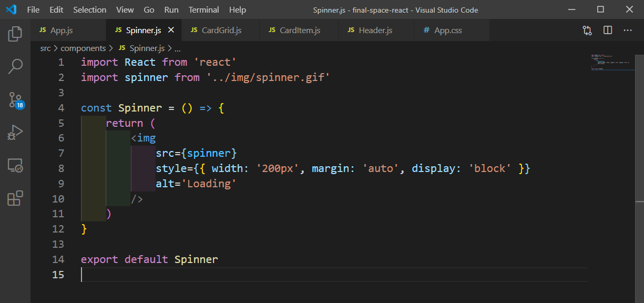Viewport: 644px width, 303px height.
Task: Open the compare changes icon in title bar
Action: pos(587,30)
